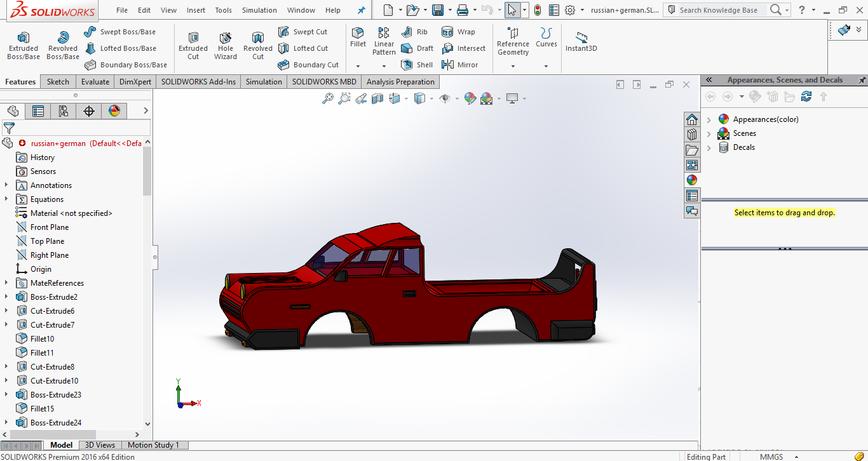868x461 pixels.
Task: Open the Mirror feature tool
Action: pos(459,65)
